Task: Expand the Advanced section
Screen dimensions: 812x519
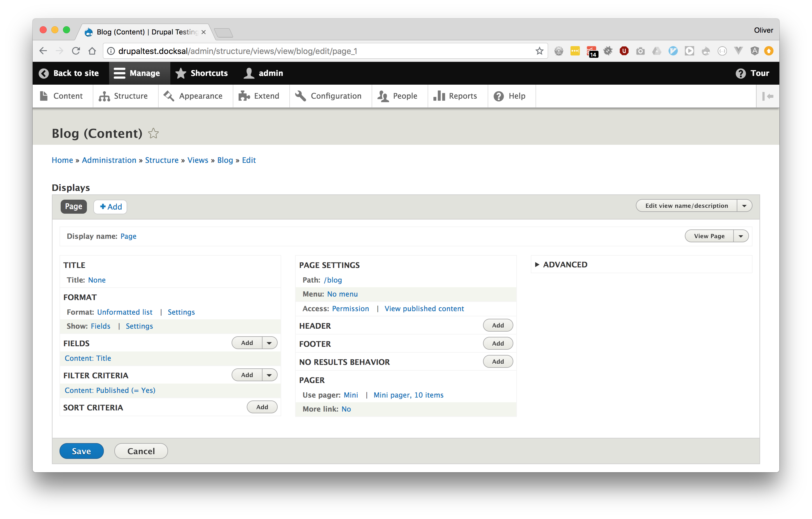Action: (565, 264)
